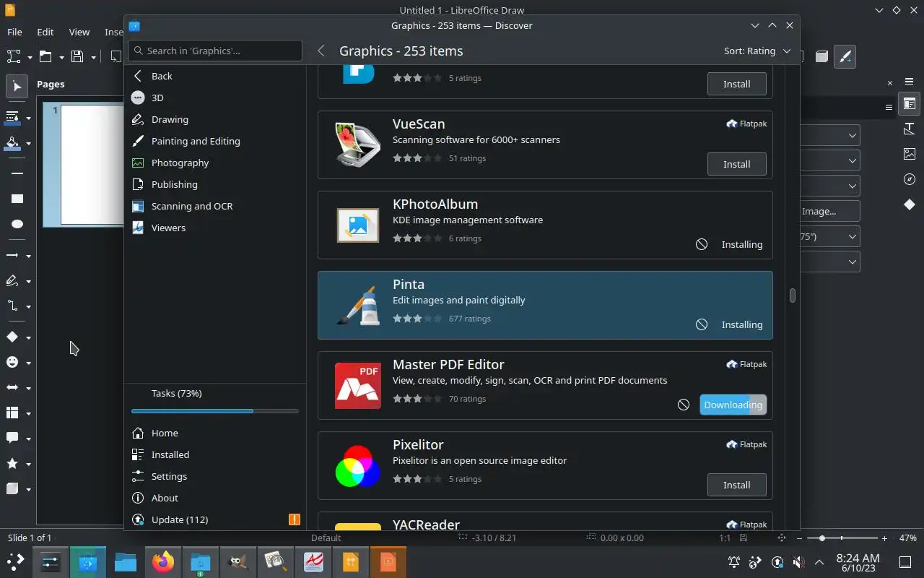Click the Save icon in Draw toolbar
This screenshot has width=924, height=578.
coord(77,56)
